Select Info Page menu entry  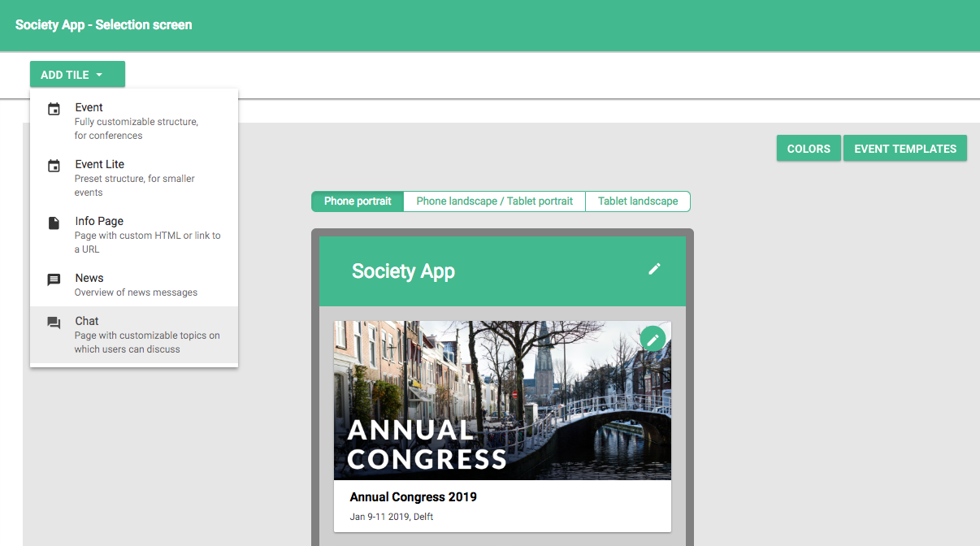pyautogui.click(x=134, y=235)
